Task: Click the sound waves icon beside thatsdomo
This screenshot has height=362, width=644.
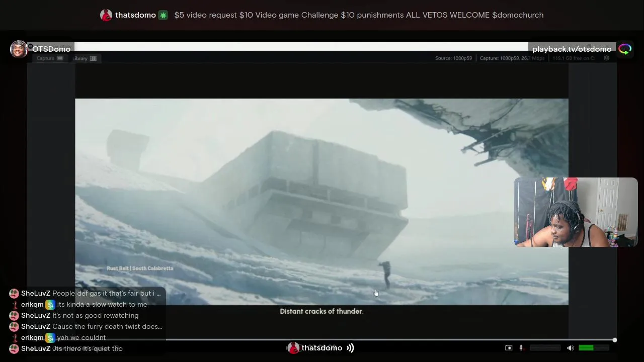Action: [350, 348]
